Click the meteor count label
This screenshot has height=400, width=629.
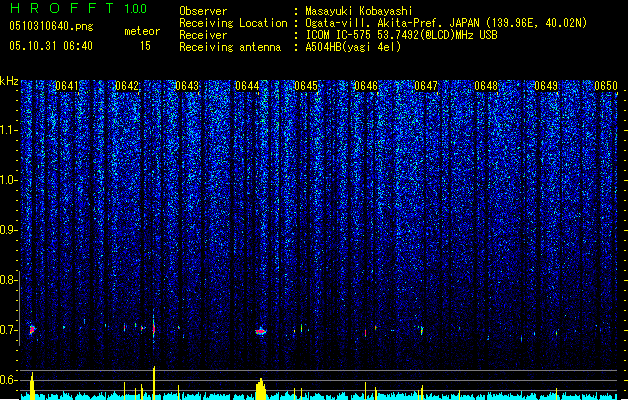pyautogui.click(x=142, y=31)
